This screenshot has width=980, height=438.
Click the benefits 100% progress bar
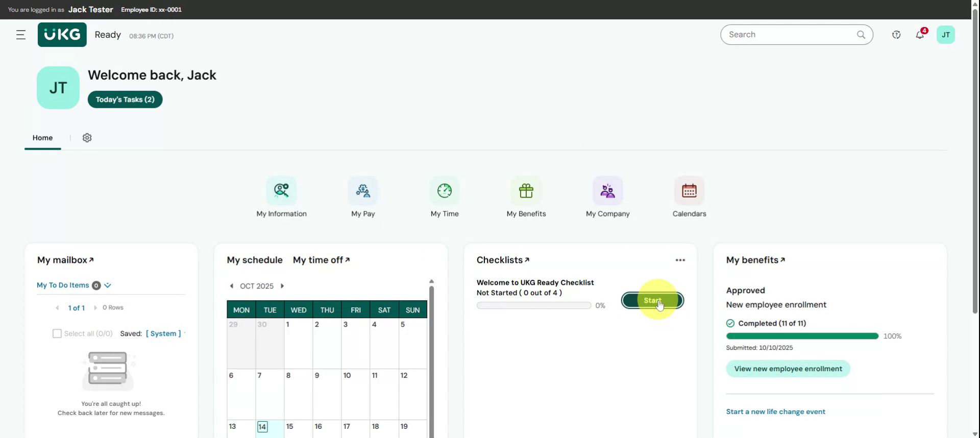802,336
